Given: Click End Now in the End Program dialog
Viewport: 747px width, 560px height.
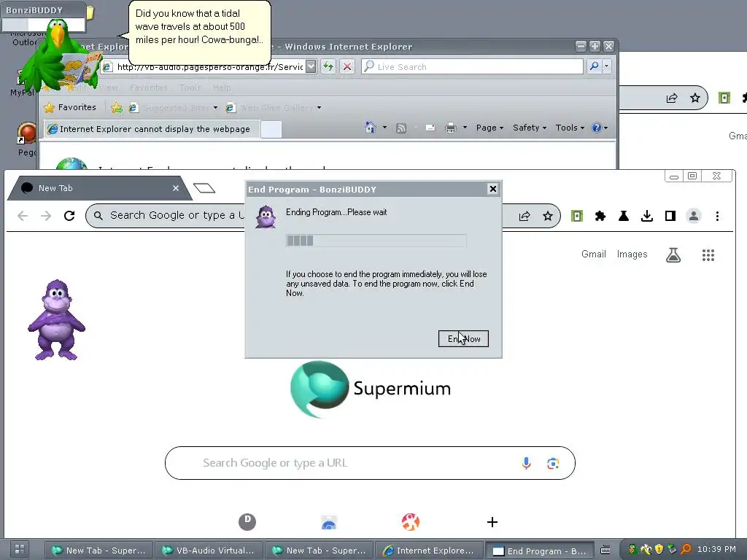Looking at the screenshot, I should 463,338.
